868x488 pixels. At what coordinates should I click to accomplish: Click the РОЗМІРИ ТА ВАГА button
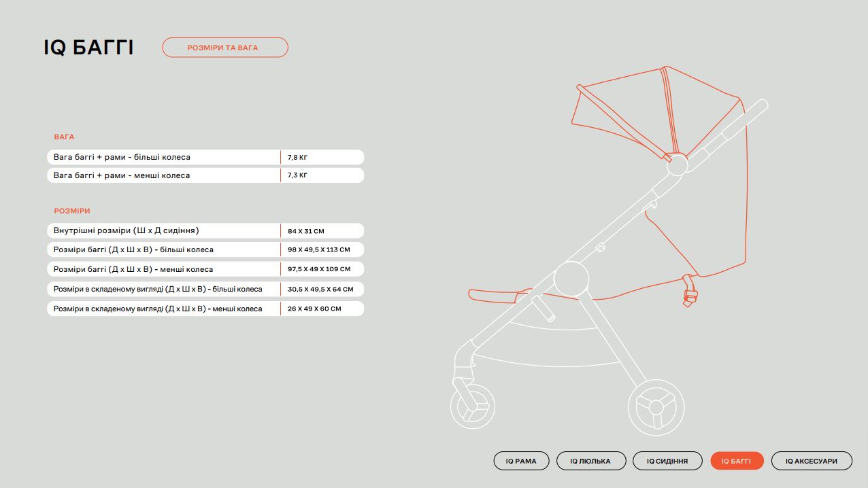[x=224, y=48]
